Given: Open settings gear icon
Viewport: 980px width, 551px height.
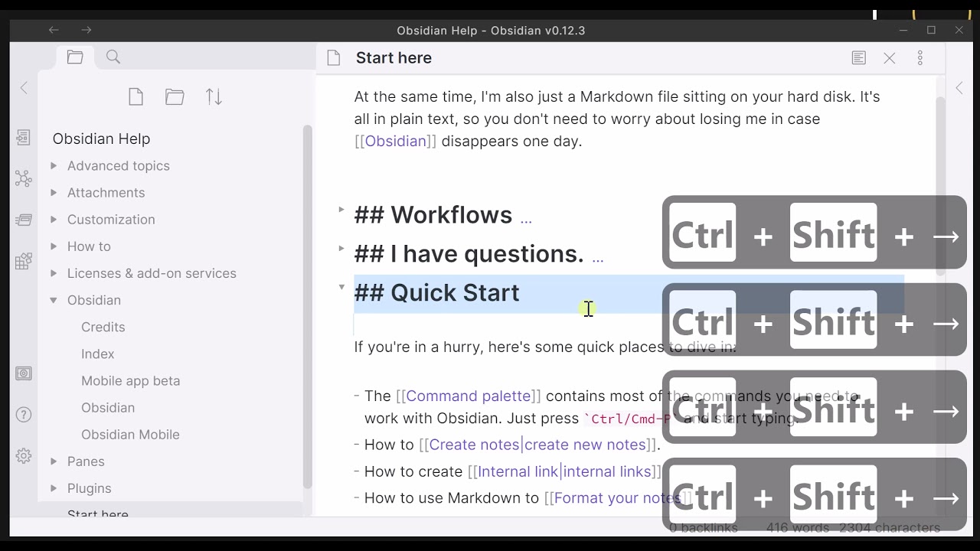Looking at the screenshot, I should pyautogui.click(x=24, y=456).
